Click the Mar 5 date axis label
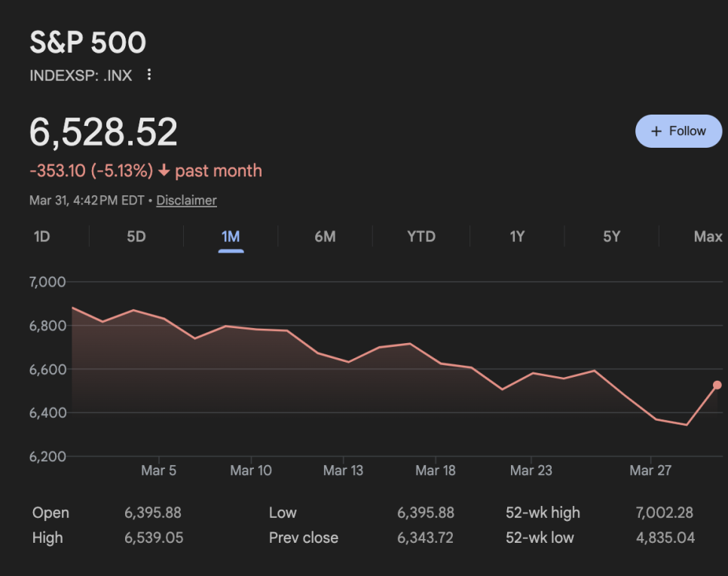Screen dimensions: 728x576 [158, 470]
